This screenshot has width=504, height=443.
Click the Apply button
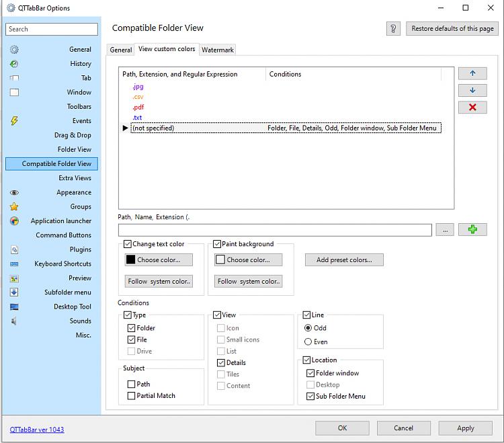tap(465, 428)
